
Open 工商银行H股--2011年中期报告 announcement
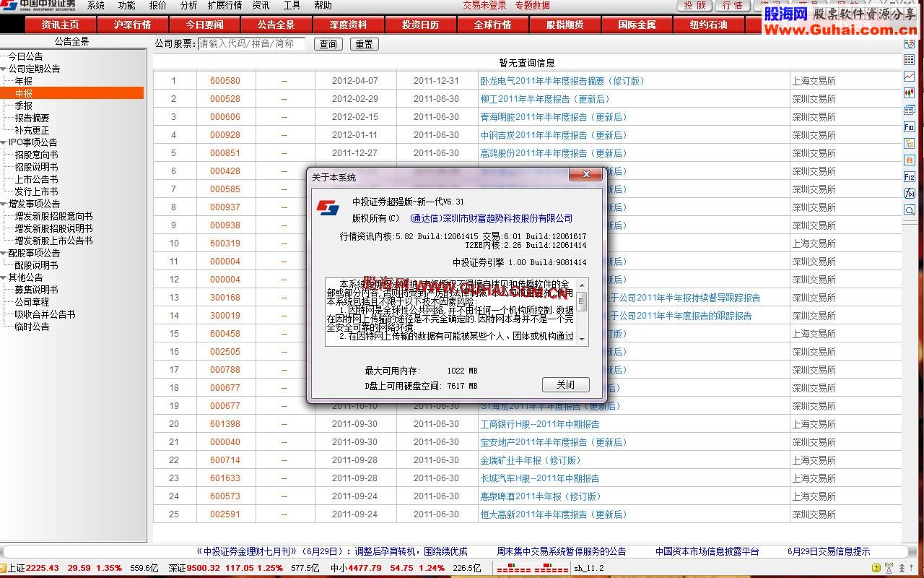pos(540,424)
